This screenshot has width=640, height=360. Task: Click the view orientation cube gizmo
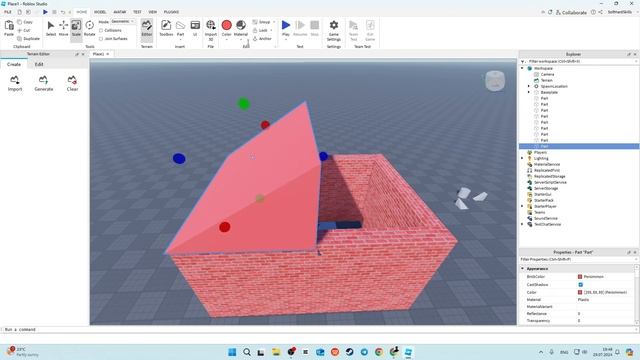(495, 80)
